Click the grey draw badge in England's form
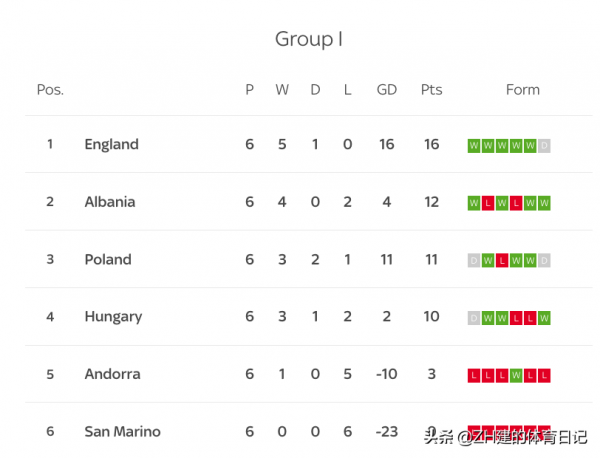 pyautogui.click(x=545, y=146)
